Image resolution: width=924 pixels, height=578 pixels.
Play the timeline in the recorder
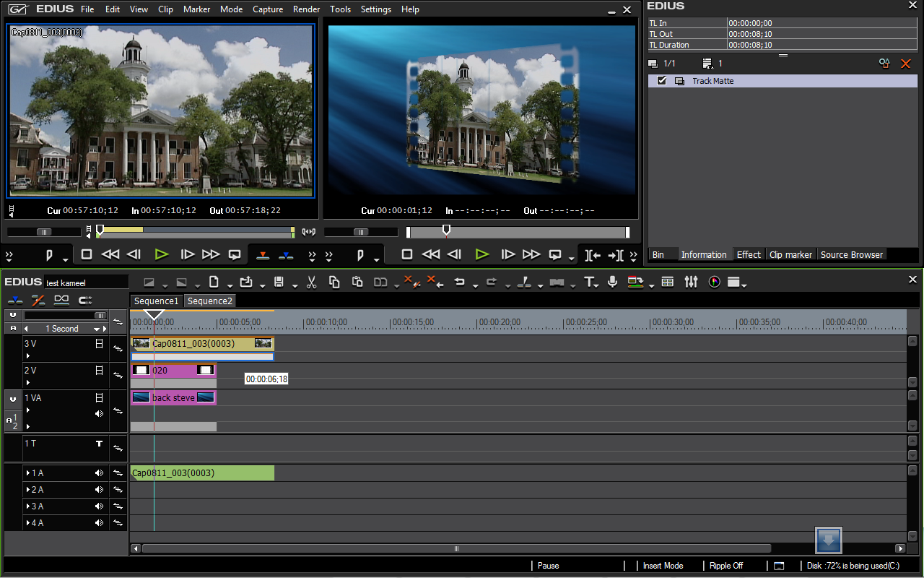click(482, 254)
